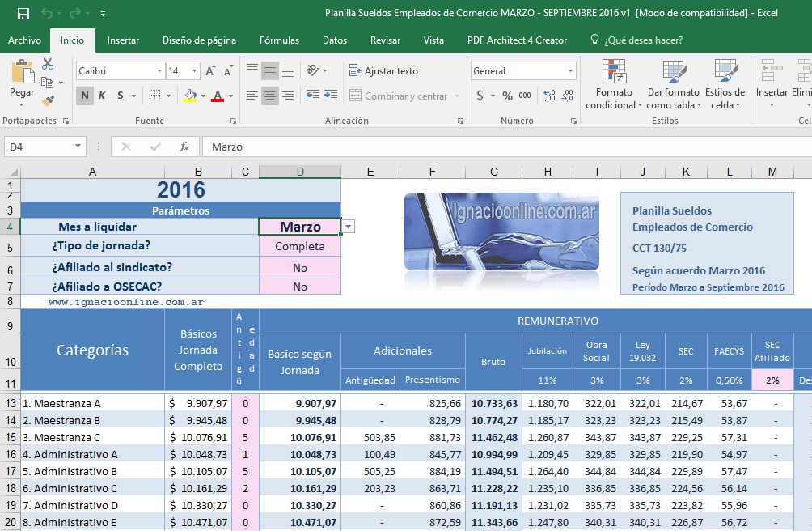Switch to Fórmulas tab
This screenshot has height=531, width=812.
point(279,40)
